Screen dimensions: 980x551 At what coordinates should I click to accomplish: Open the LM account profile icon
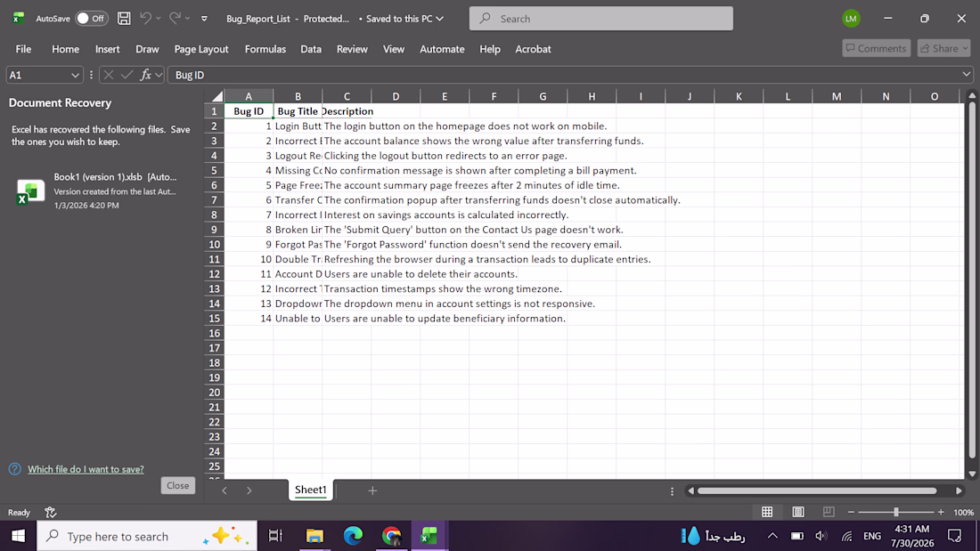click(851, 19)
